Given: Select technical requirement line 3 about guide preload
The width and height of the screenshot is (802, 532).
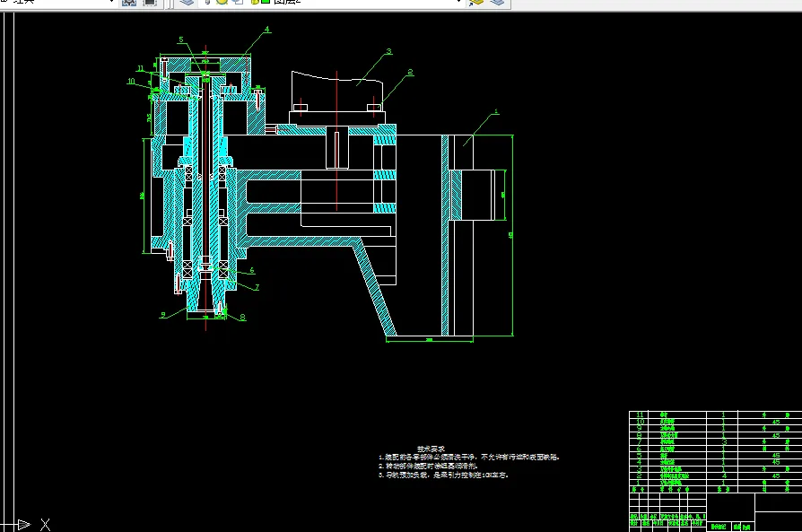Looking at the screenshot, I should point(443,475).
